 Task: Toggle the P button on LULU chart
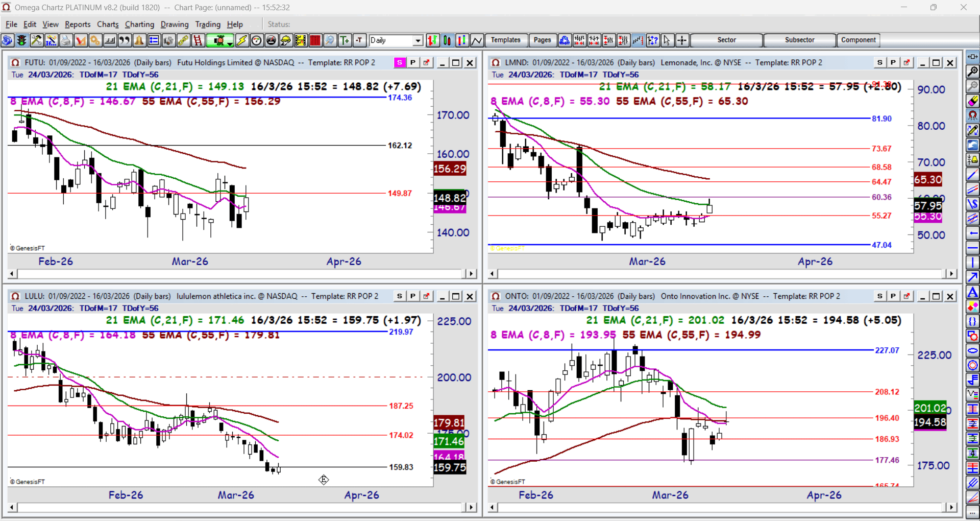[x=413, y=296]
